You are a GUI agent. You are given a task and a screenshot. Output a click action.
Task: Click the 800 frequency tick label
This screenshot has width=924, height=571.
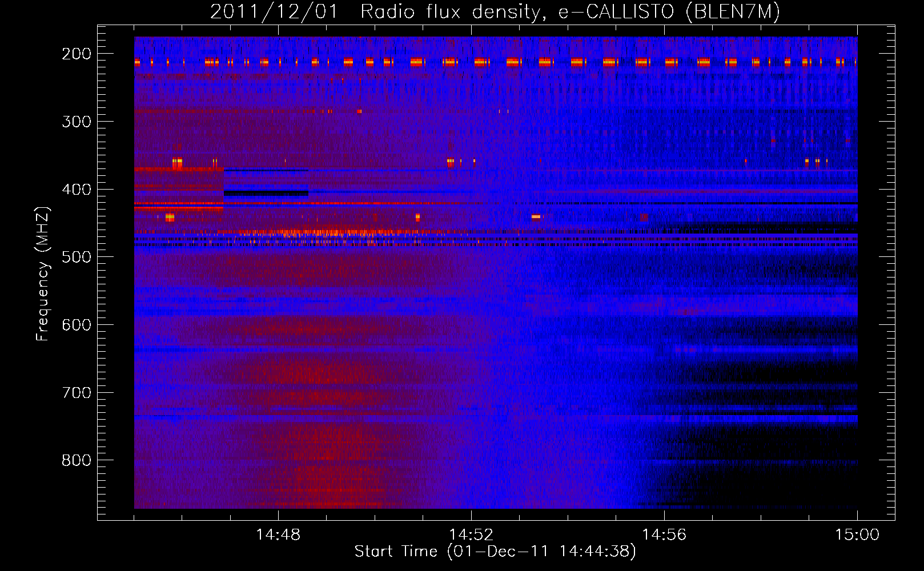tap(77, 460)
